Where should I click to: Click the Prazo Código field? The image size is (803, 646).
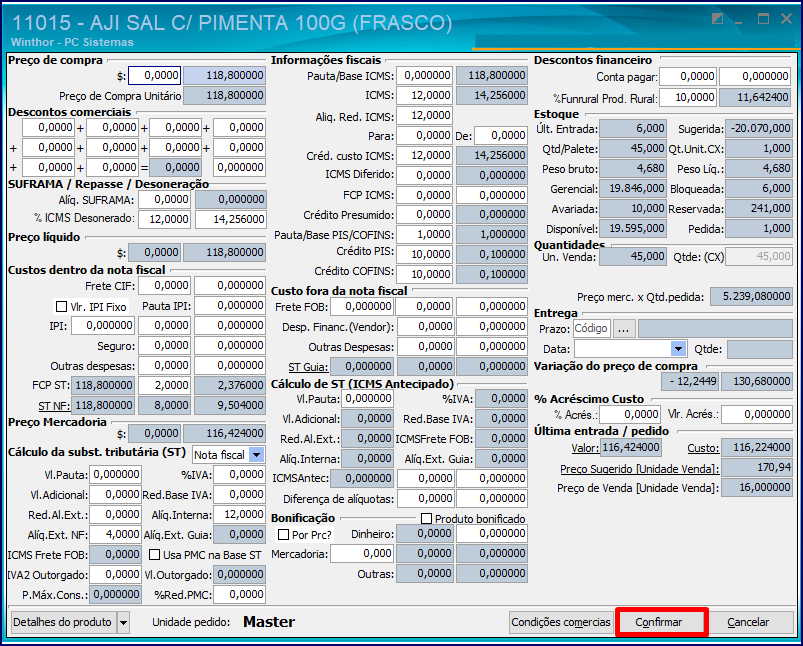(591, 328)
